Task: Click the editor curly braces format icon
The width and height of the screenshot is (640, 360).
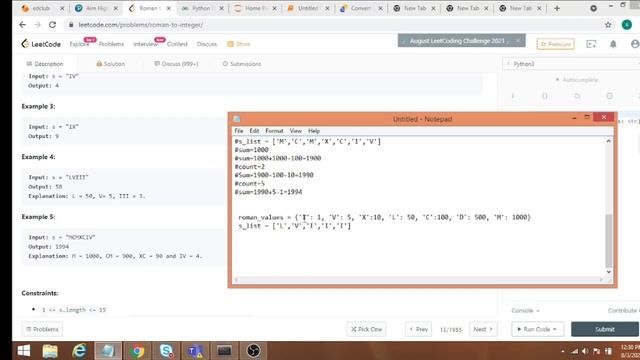Action: pos(545,96)
